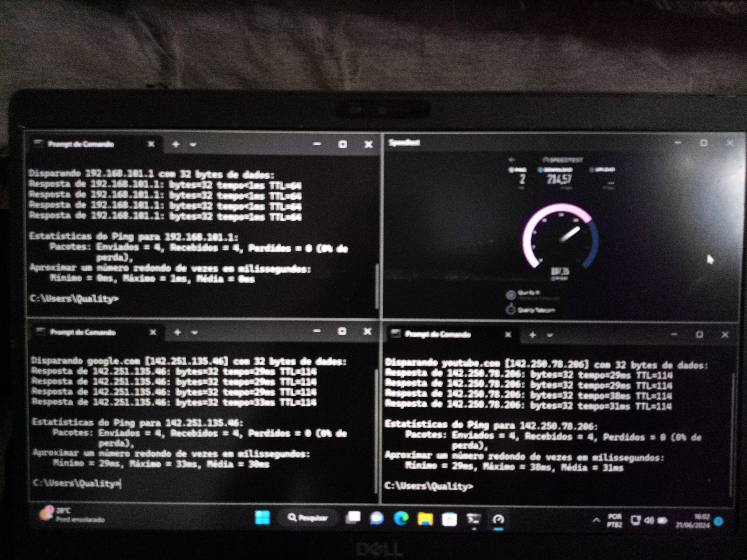The image size is (747, 560).
Task: Click the Windows Start button
Action: [262, 518]
